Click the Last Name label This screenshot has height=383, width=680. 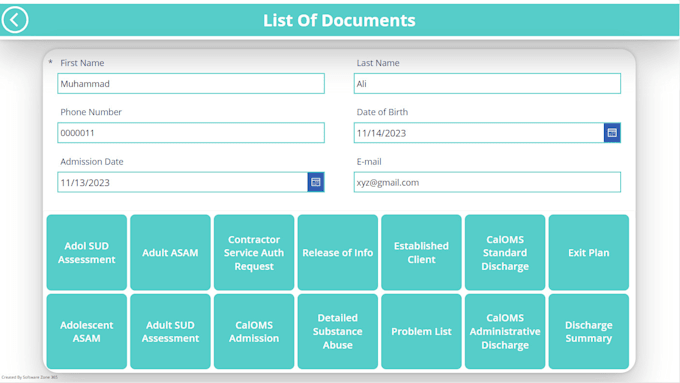click(378, 63)
